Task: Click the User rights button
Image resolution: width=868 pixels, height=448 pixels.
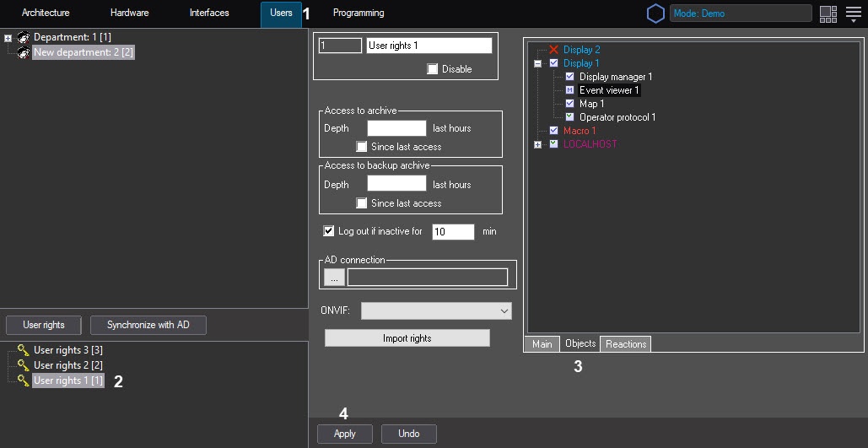Action: (44, 325)
